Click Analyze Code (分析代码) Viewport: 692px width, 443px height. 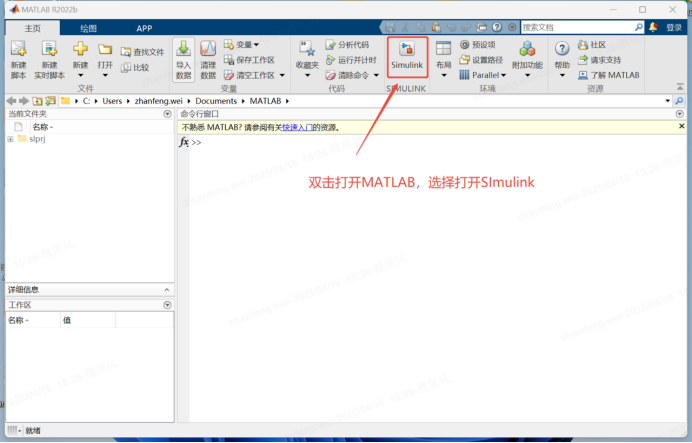point(347,45)
